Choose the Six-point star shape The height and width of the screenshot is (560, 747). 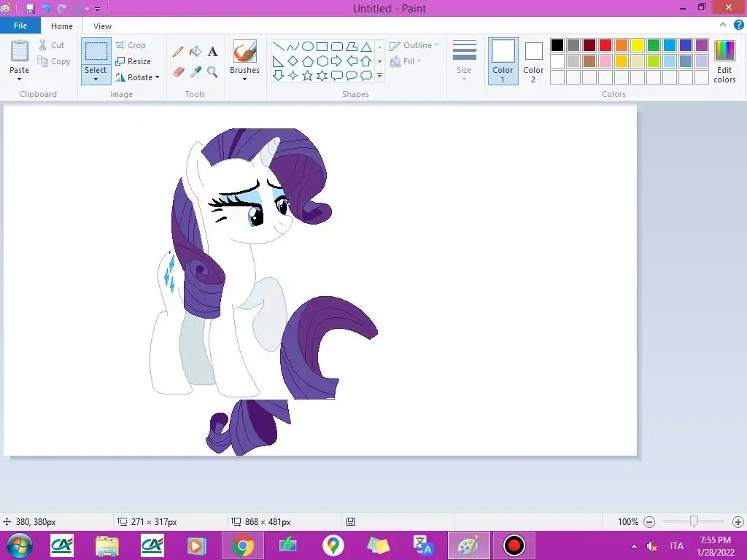click(322, 75)
